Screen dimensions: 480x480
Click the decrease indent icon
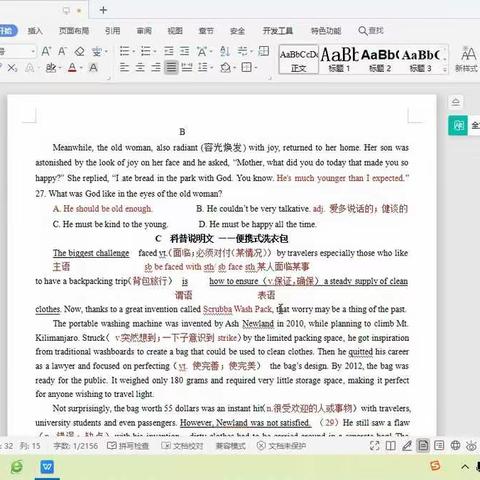coord(169,51)
